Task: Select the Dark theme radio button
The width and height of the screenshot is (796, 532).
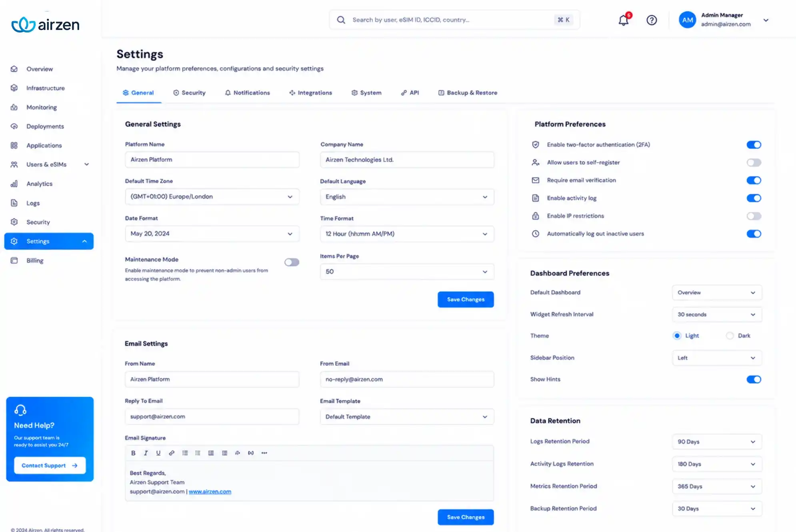Action: click(730, 336)
